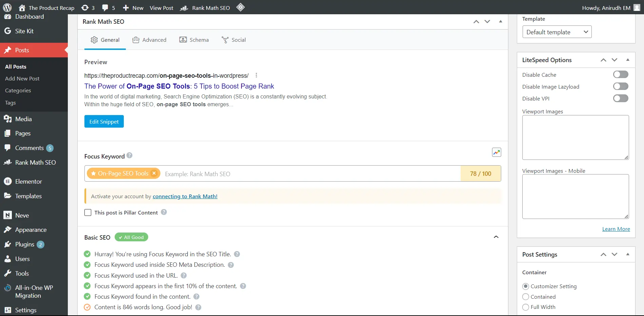Click help icon next to Pillar Content
The height and width of the screenshot is (316, 644).
[x=164, y=212]
